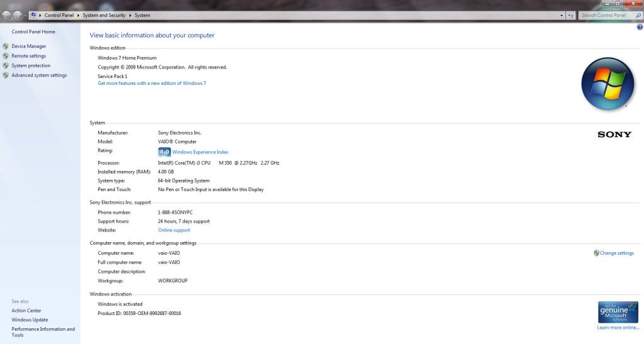Click Windows 7 Home Premium text
644x344 pixels.
pyautogui.click(x=127, y=58)
